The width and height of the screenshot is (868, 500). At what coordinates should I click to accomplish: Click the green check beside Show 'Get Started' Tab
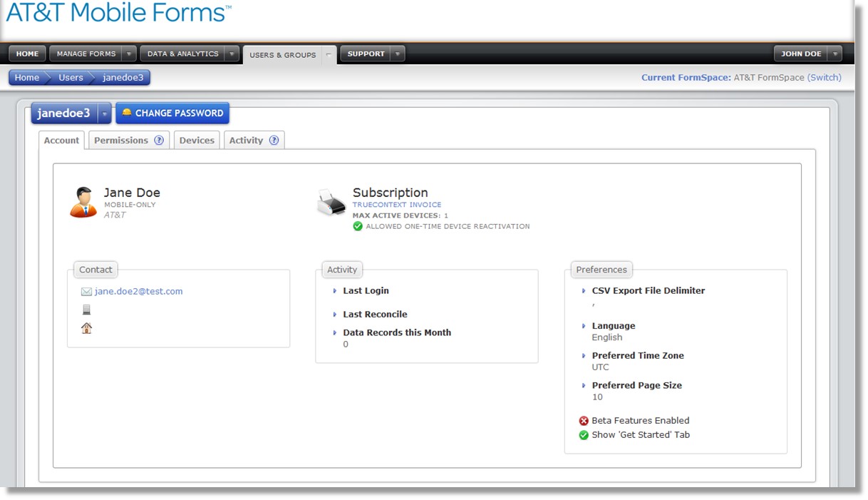point(584,435)
